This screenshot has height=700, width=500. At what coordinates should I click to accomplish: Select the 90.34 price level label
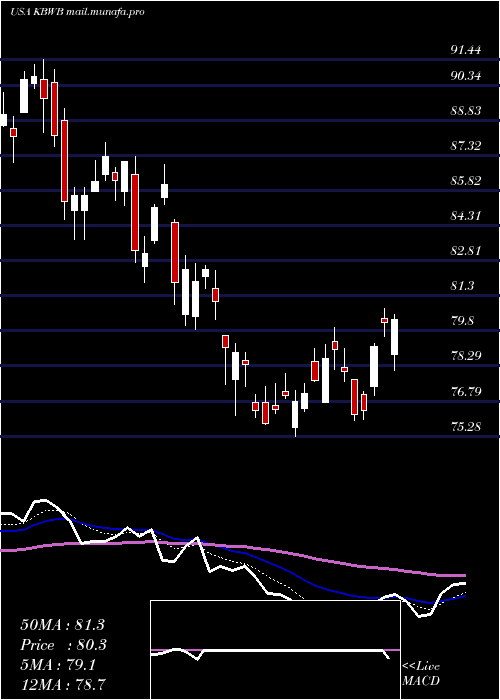point(465,75)
